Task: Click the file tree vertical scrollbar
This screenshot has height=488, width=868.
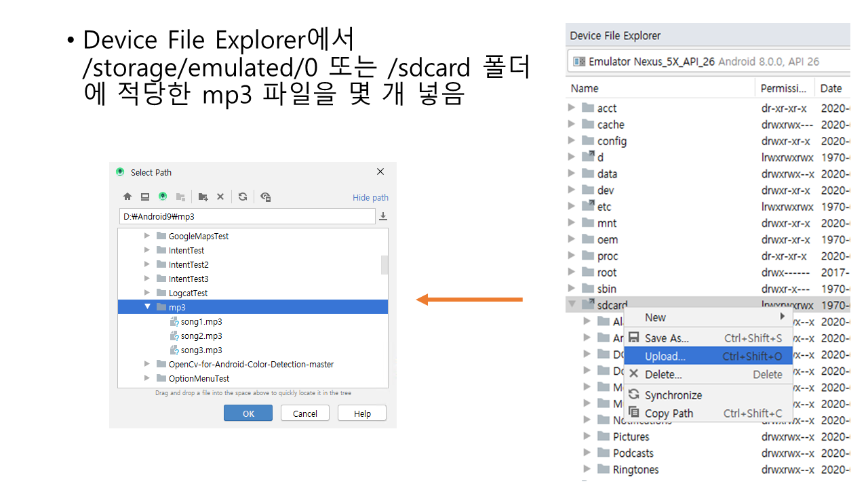Action: [384, 264]
